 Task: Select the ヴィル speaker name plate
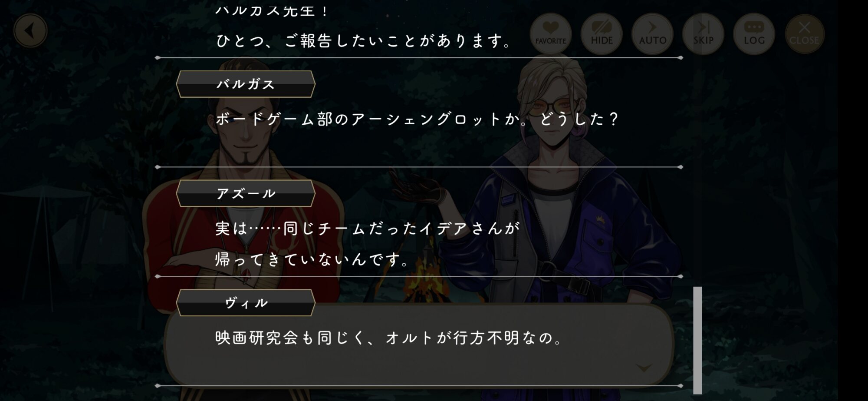246,303
